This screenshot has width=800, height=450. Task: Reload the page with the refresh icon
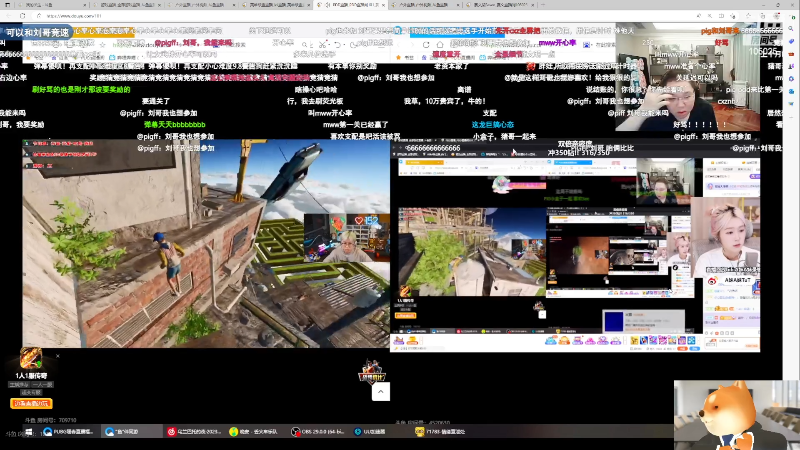pyautogui.click(x=22, y=16)
